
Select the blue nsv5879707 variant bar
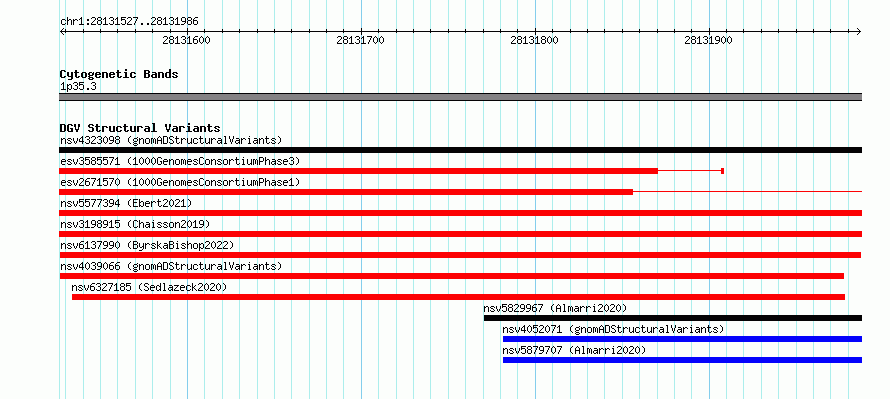pyautogui.click(x=682, y=360)
